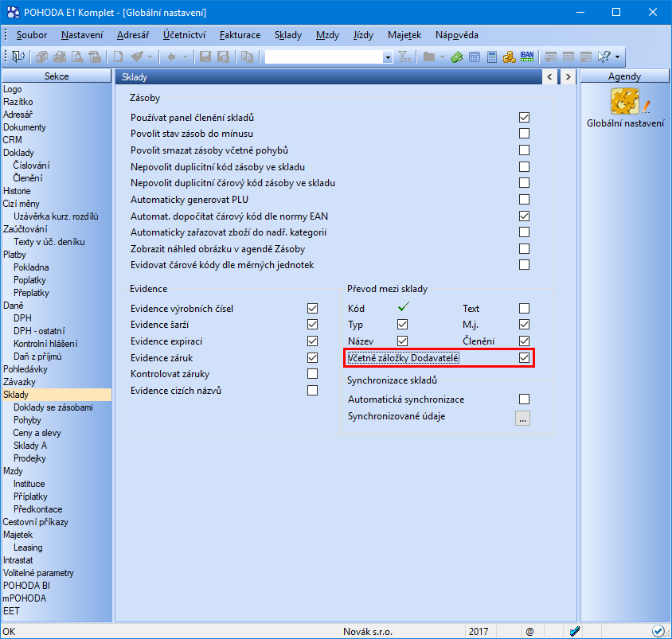Expand the paintbrush icon dropdown arrow
This screenshot has width=672, height=639.
click(x=150, y=56)
